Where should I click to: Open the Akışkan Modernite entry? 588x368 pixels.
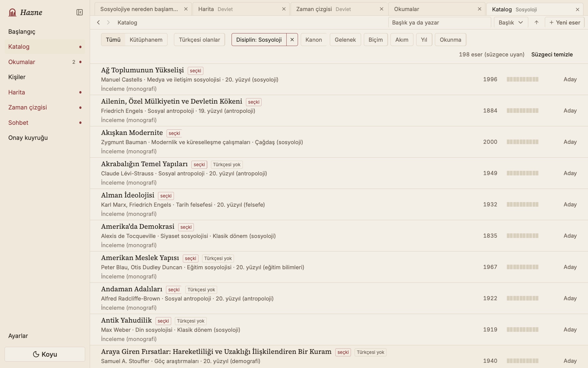(x=339, y=142)
